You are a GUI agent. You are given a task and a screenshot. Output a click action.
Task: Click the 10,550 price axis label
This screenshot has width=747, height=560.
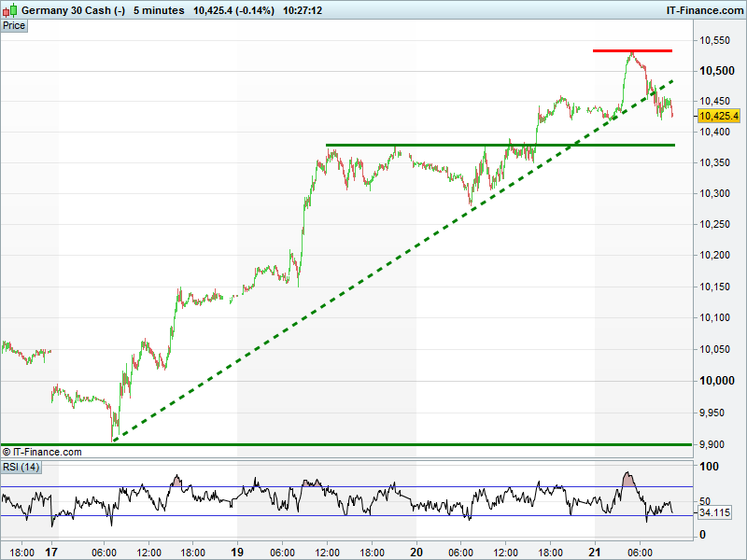(714, 40)
